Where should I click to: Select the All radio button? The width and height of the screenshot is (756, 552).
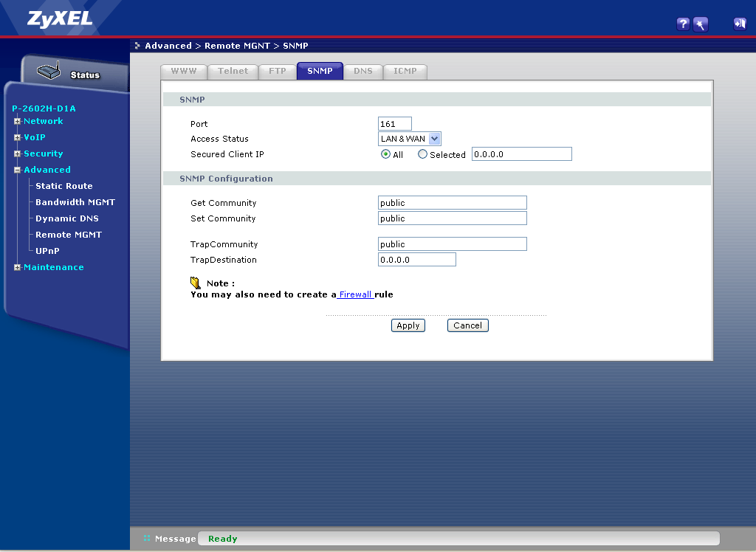(x=385, y=154)
